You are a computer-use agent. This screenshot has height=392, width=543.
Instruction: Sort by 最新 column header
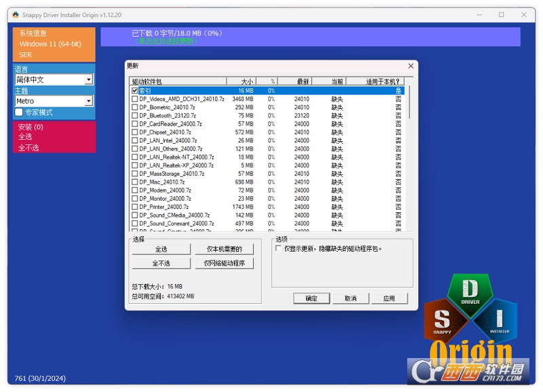click(x=295, y=81)
